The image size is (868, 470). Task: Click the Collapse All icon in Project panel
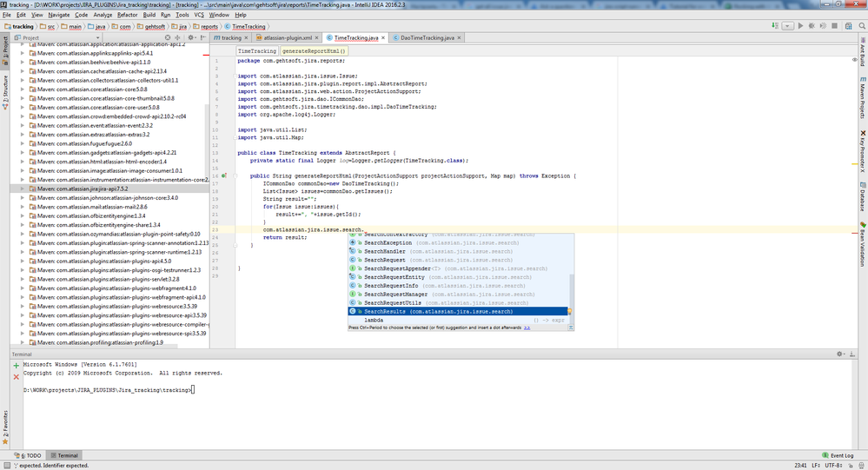tap(177, 37)
